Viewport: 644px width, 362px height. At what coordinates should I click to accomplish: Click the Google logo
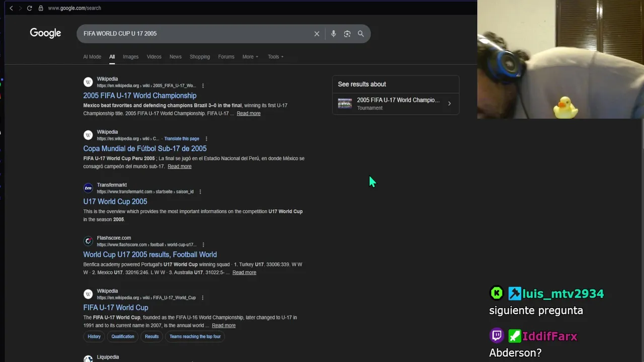coord(45,33)
